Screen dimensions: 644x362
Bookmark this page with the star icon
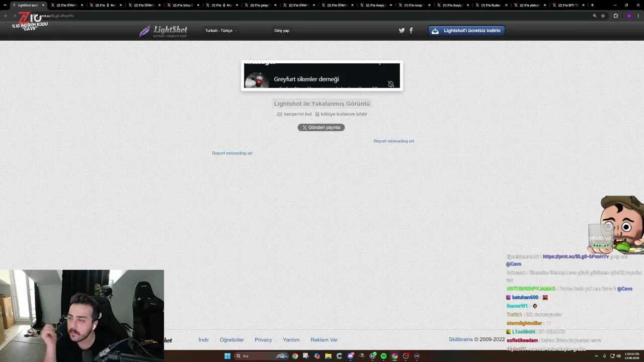click(x=603, y=16)
